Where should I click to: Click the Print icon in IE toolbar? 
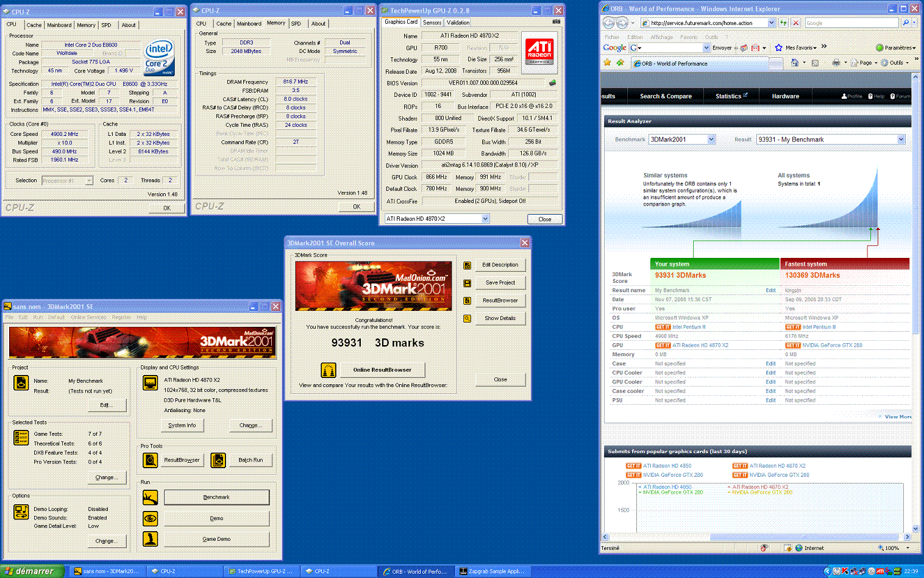pyautogui.click(x=836, y=62)
